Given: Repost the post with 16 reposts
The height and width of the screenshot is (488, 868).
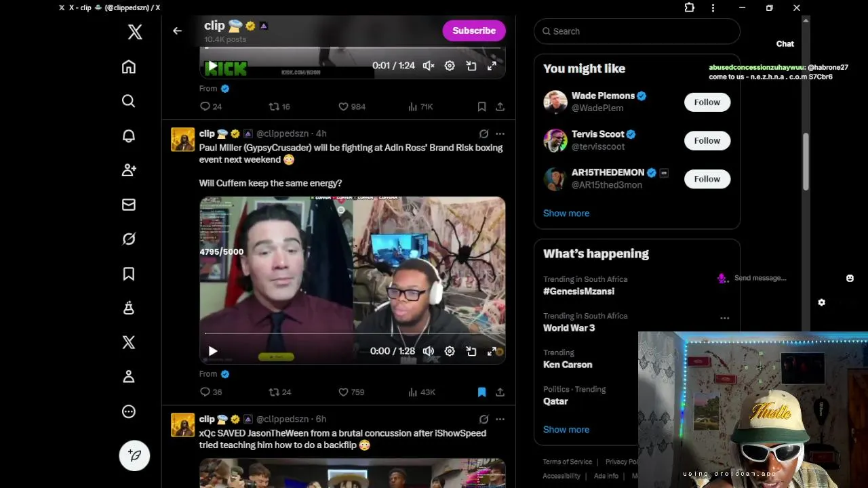Looking at the screenshot, I should click(279, 106).
